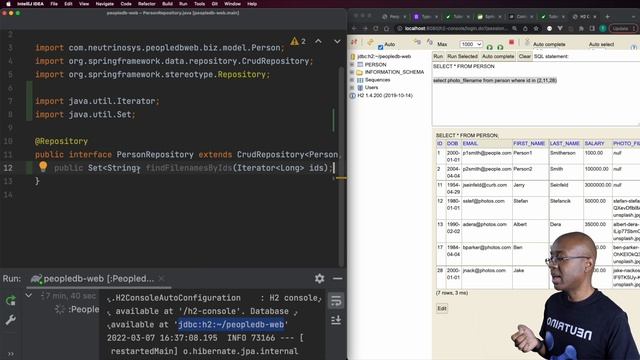Click the H2 Run button
The image size is (640, 360).
click(x=438, y=56)
